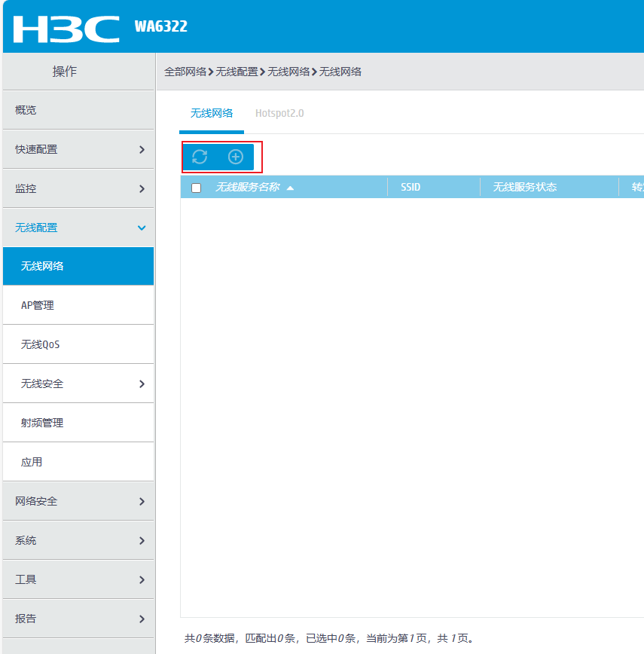Screen dimensions: 644x654
Task: Toggle the select-all checkbox in table header
Action: (x=196, y=187)
